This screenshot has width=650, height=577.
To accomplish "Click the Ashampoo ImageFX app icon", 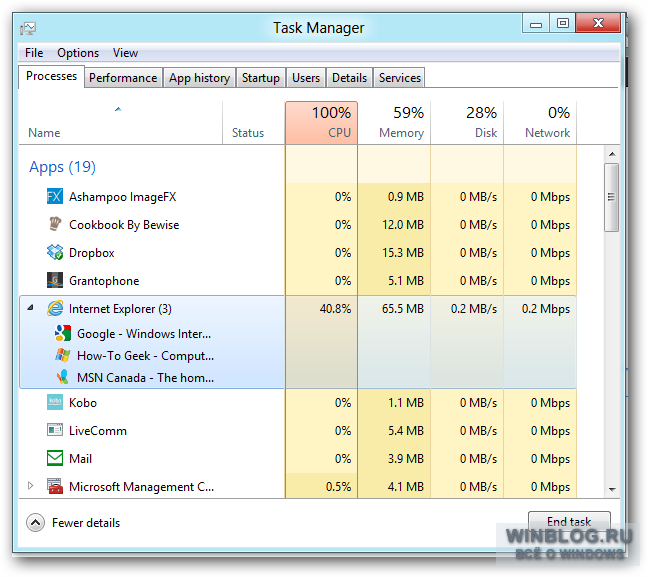I will (x=55, y=196).
